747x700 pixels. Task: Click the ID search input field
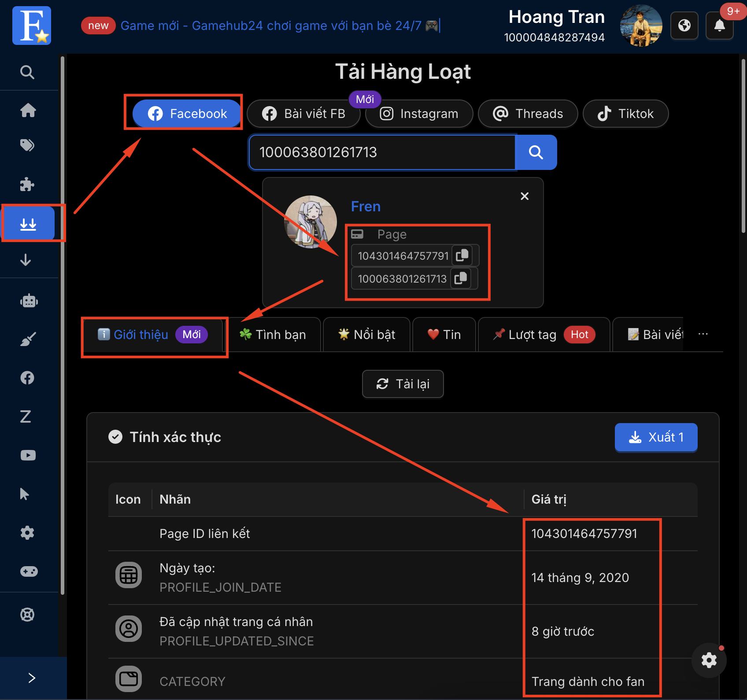382,152
